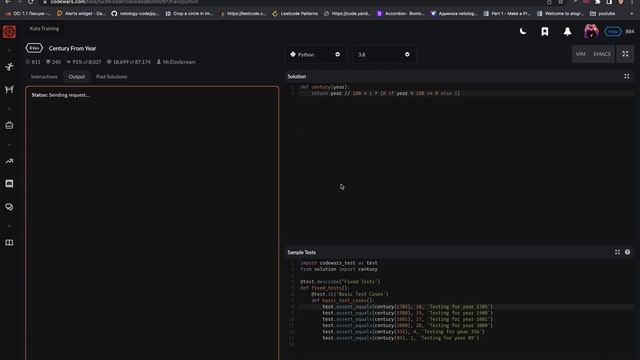Screen dimensions: 640x360
Task: Open notifications bell icon
Action: coord(567,31)
